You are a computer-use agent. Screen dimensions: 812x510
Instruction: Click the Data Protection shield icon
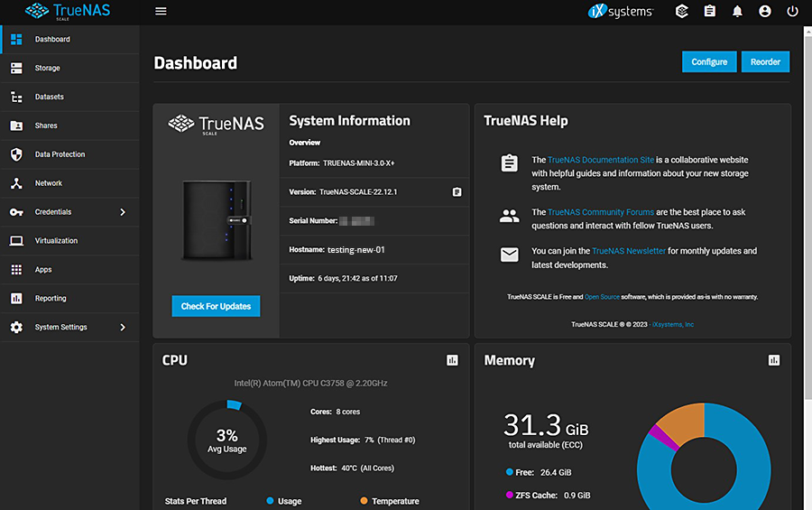(16, 154)
